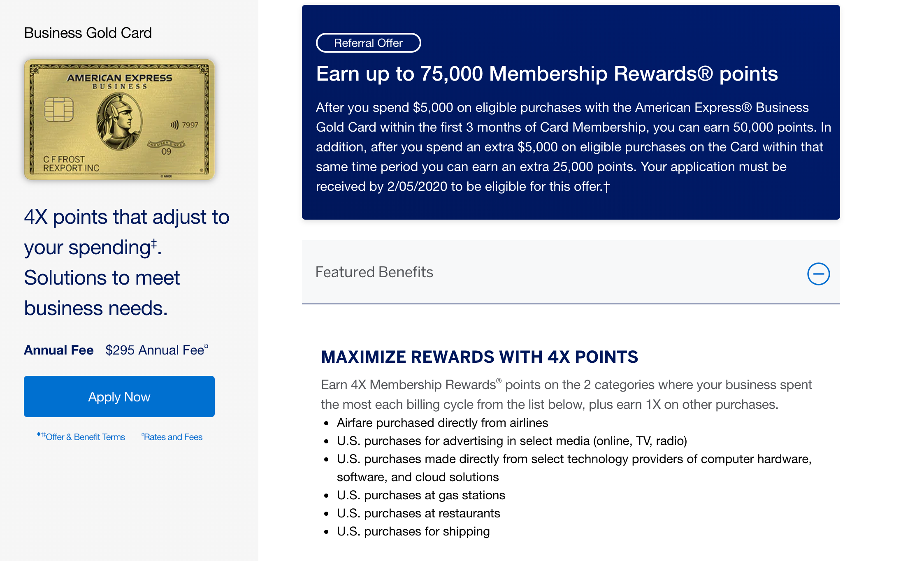Click the Featured Benefits section header
Image resolution: width=924 pixels, height=561 pixels.
pos(374,272)
